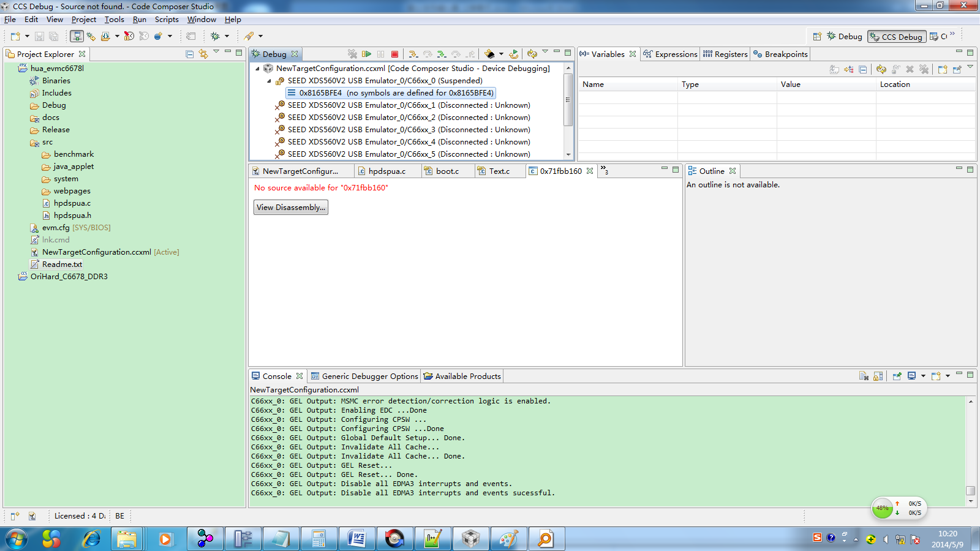The width and height of the screenshot is (980, 551).
Task: Click Collapse All icon in Variables view
Action: 863,69
